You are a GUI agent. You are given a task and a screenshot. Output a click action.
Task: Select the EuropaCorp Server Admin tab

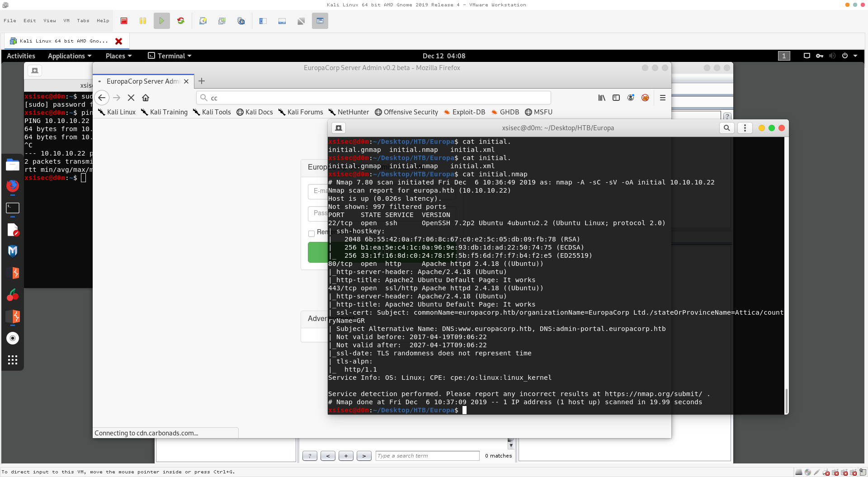click(143, 81)
